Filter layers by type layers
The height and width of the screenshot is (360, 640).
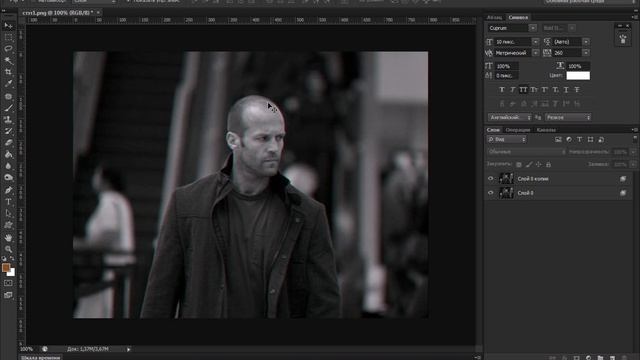[580, 140]
